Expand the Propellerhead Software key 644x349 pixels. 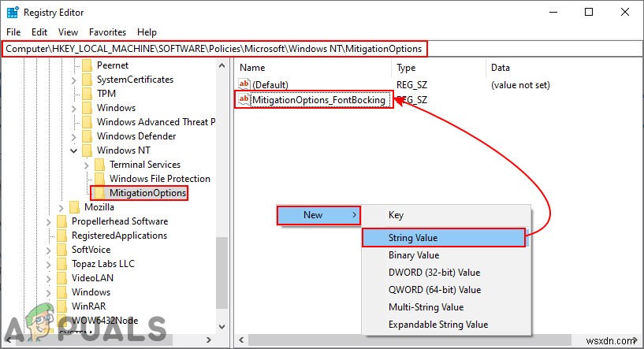click(x=48, y=221)
